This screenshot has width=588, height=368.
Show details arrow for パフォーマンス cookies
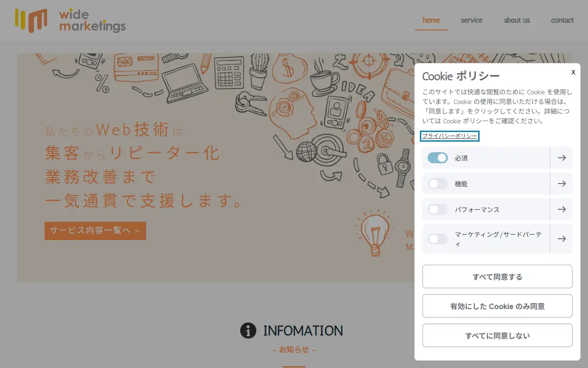(561, 209)
